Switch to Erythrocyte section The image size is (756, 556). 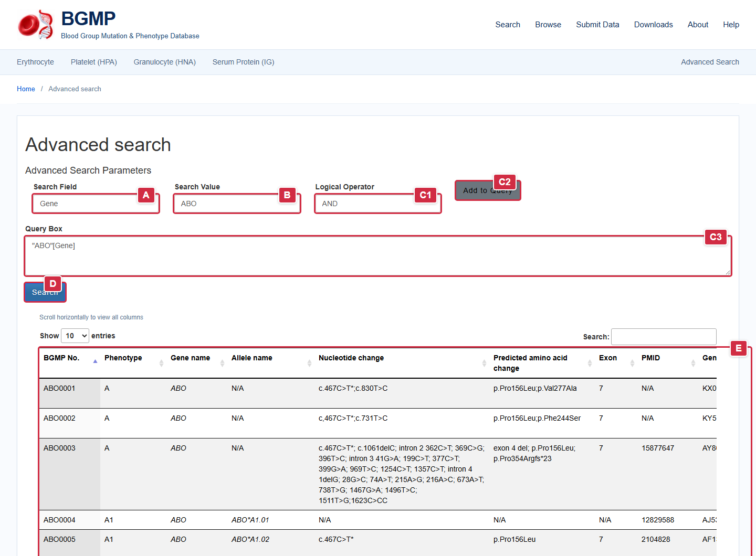(35, 62)
